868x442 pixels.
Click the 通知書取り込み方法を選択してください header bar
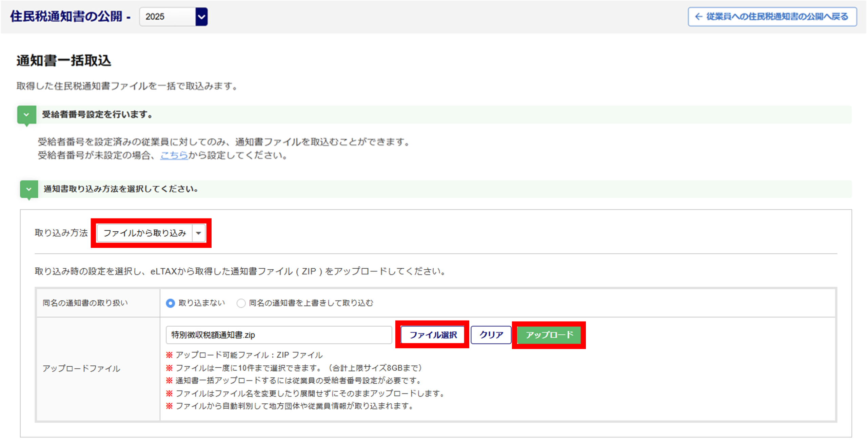121,189
